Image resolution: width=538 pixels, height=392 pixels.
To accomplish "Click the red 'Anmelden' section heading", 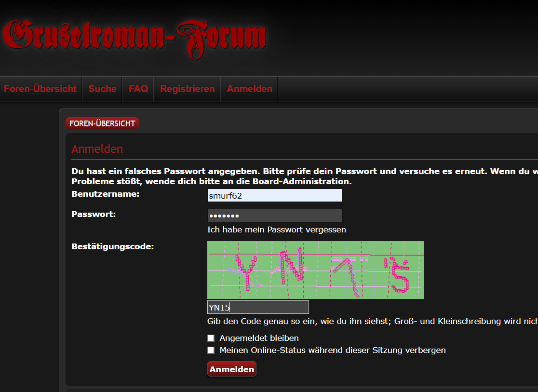I will coord(97,149).
